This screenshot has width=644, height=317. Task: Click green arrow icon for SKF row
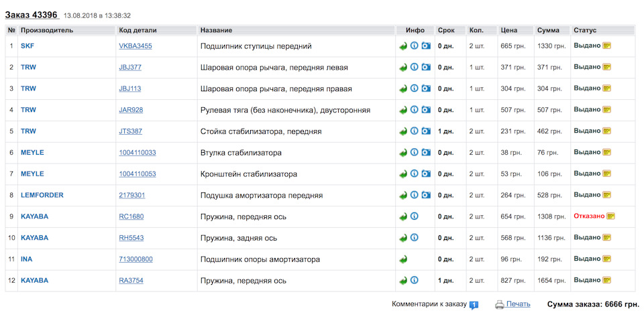point(402,46)
